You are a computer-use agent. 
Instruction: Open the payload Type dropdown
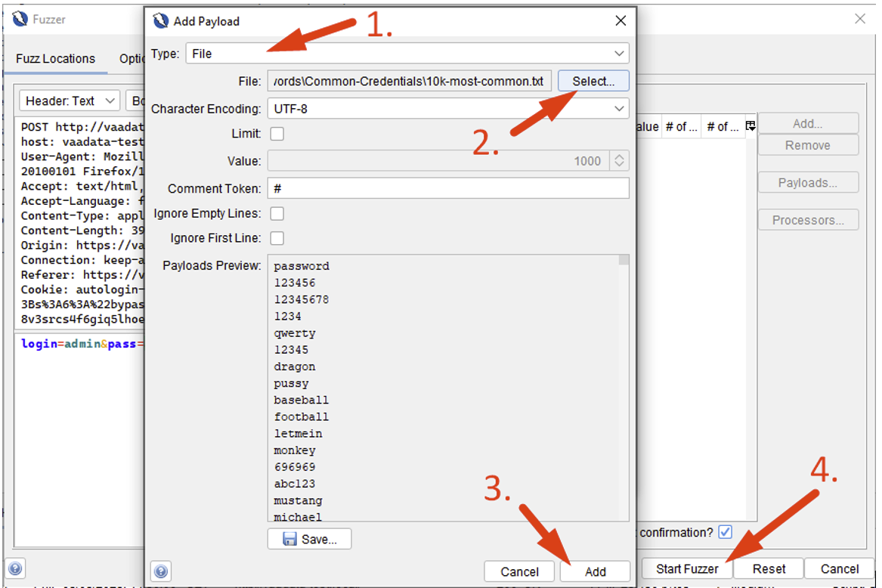point(407,54)
